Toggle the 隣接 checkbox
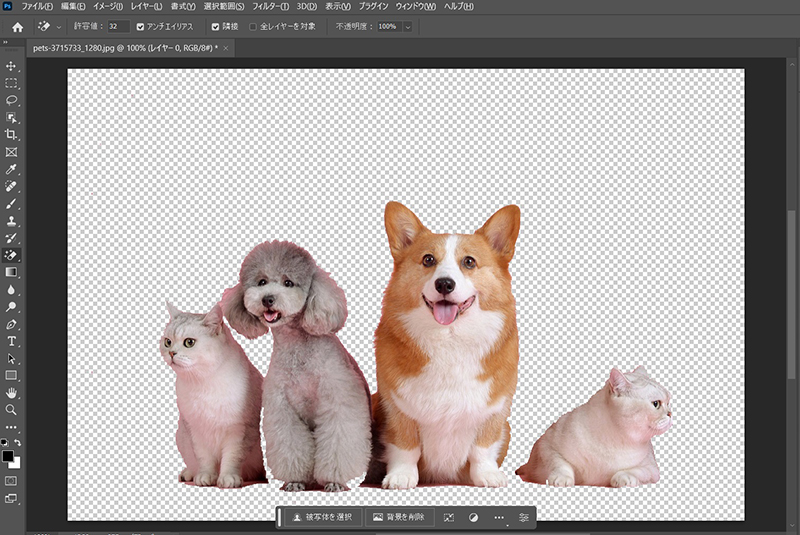The width and height of the screenshot is (800, 535). (215, 27)
